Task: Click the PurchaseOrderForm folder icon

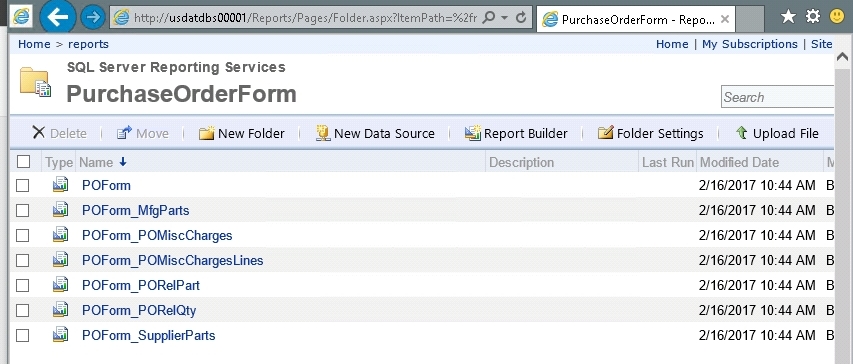Action: tap(35, 82)
